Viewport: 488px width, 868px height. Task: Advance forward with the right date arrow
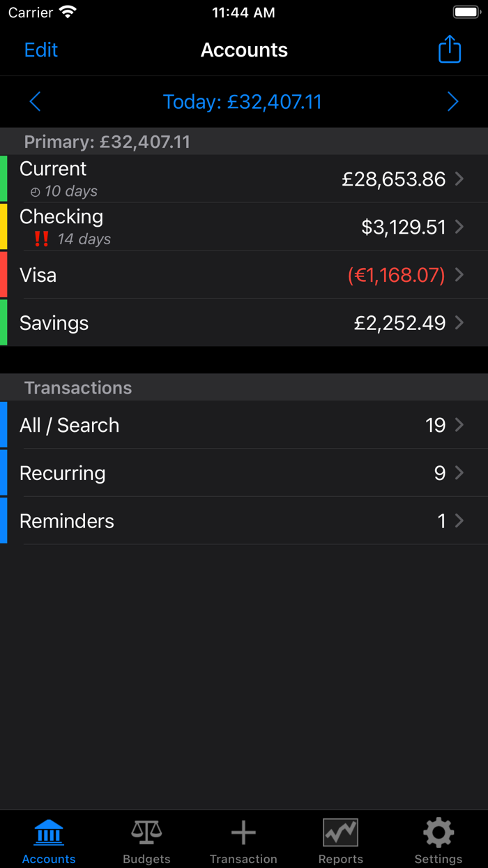click(452, 101)
